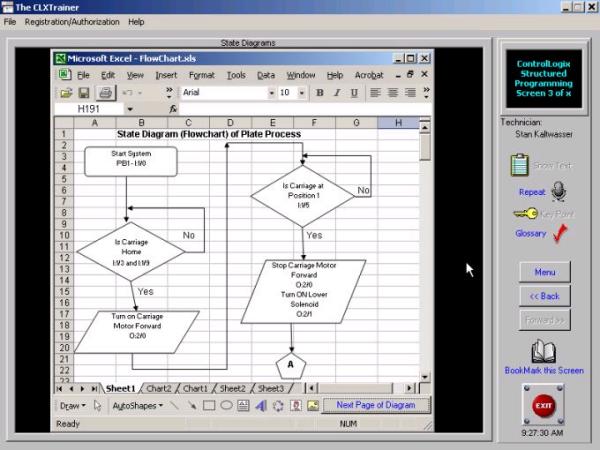Open the Acrobat menu
This screenshot has height=450, width=600.
[369, 75]
